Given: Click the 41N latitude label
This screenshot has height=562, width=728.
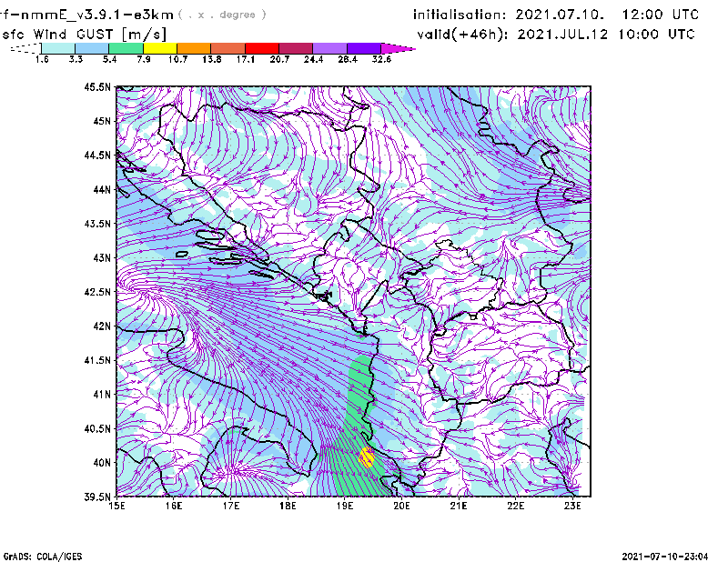Looking at the screenshot, I should pyautogui.click(x=102, y=395).
